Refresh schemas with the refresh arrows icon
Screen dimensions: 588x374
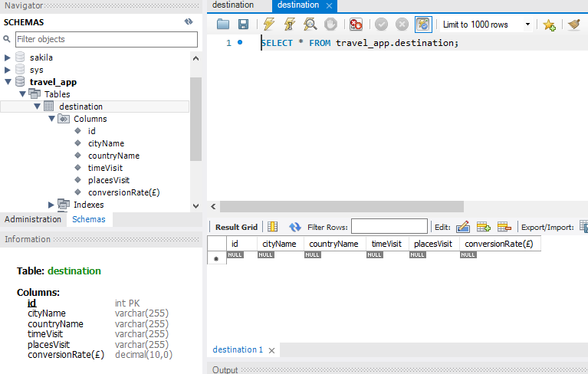189,21
